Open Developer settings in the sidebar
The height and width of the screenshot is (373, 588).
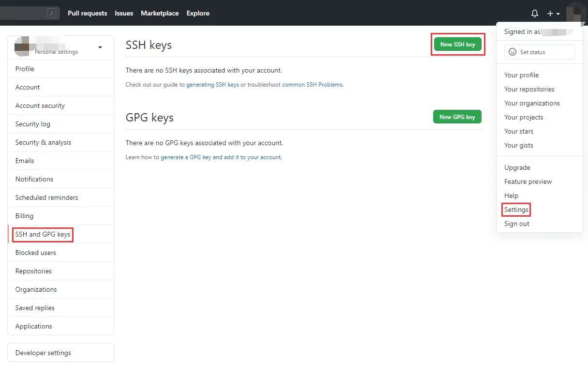[x=43, y=353]
